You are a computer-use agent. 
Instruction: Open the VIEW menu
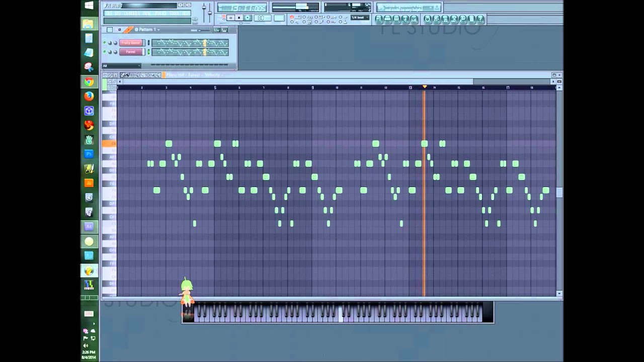[146, 13]
